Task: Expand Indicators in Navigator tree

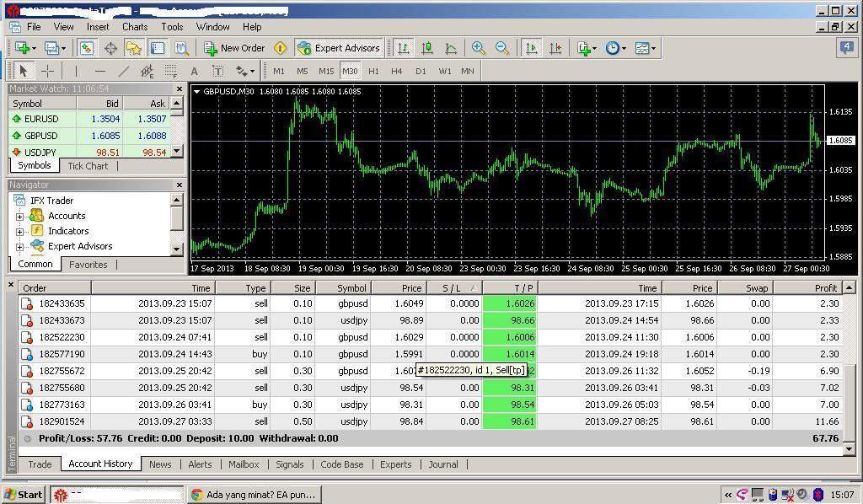Action: (20, 232)
